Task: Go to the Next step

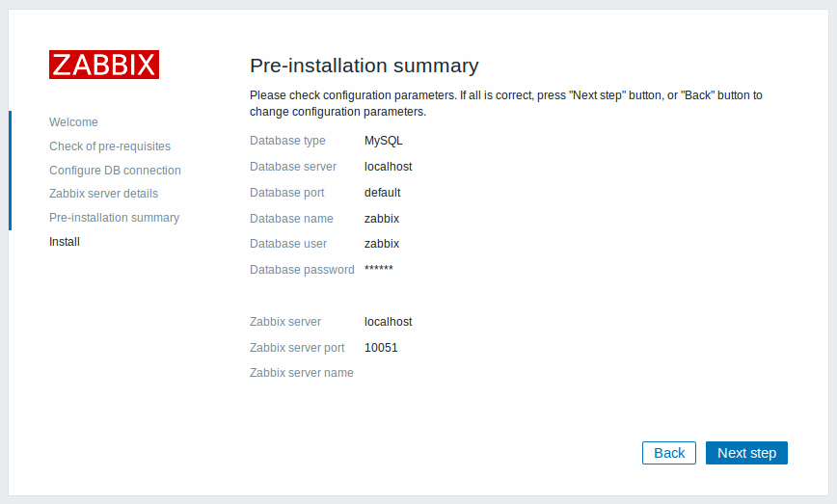Action: click(746, 453)
